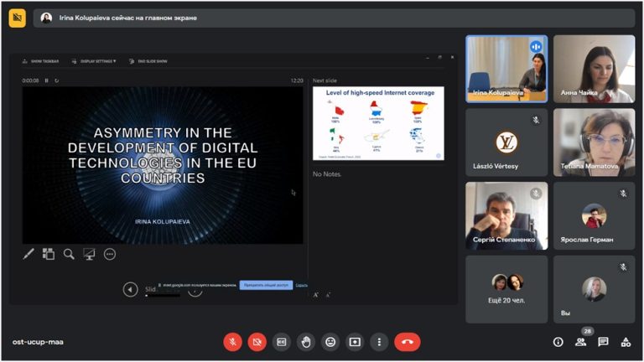Increase the notes text size
Image resolution: width=644 pixels, height=362 pixels.
tap(315, 295)
